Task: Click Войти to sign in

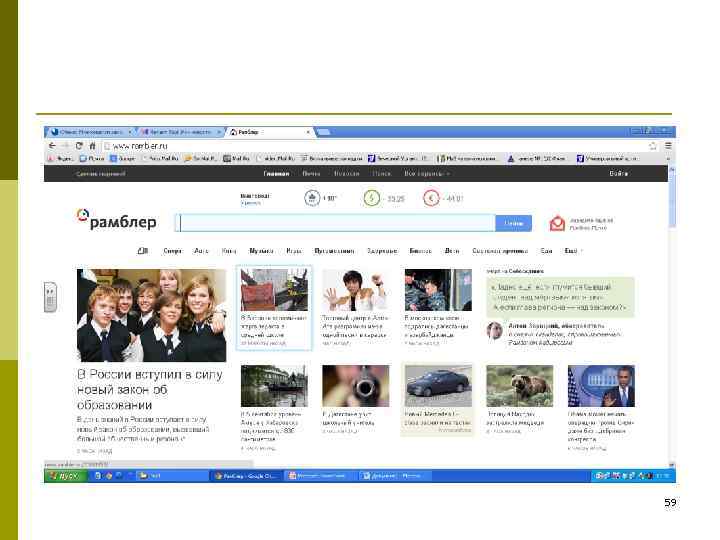Action: point(619,174)
